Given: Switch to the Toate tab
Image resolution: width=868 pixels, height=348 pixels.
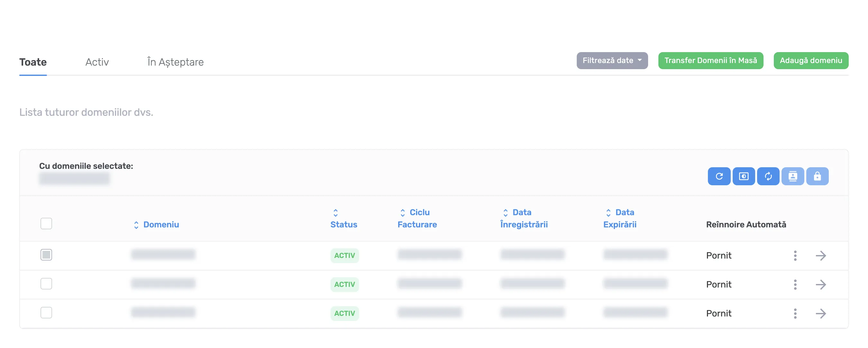Looking at the screenshot, I should 33,62.
